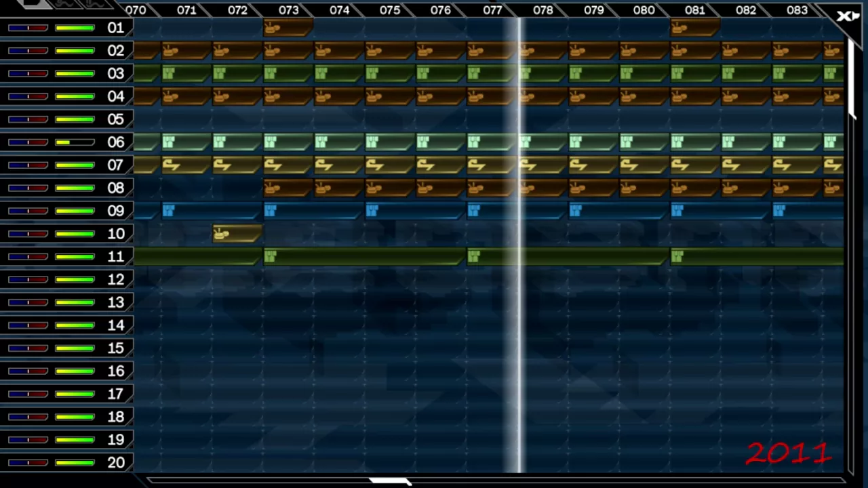Select yellow riff on track 07 at bar 072

[x=237, y=165]
